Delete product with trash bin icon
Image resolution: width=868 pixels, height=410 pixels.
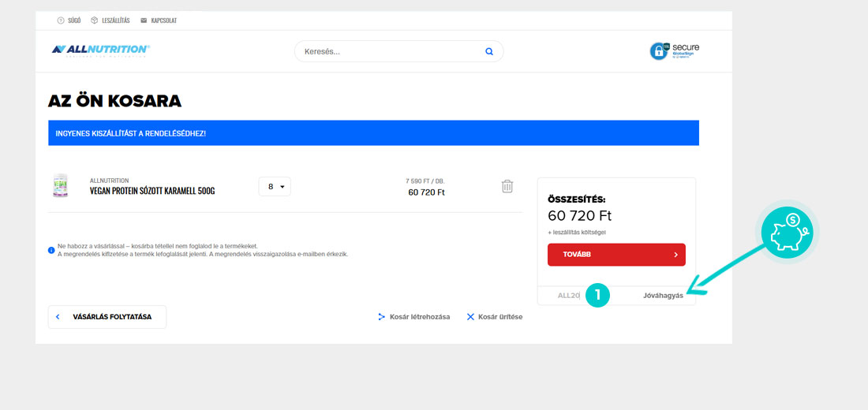tap(507, 186)
